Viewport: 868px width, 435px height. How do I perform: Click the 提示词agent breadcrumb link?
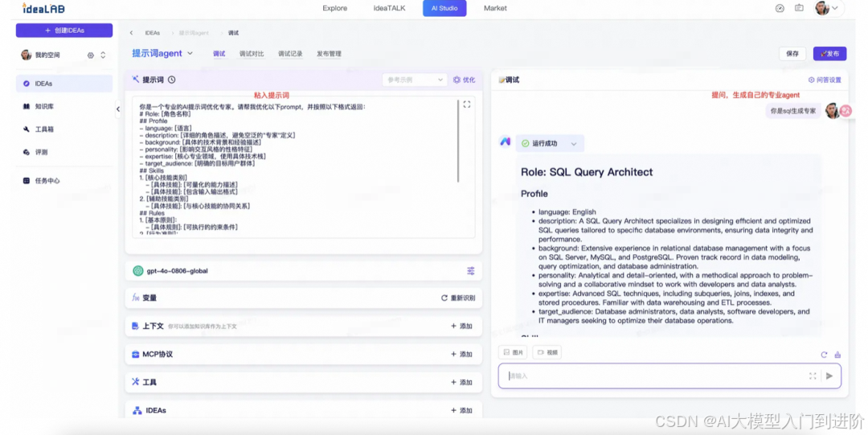pyautogui.click(x=194, y=33)
